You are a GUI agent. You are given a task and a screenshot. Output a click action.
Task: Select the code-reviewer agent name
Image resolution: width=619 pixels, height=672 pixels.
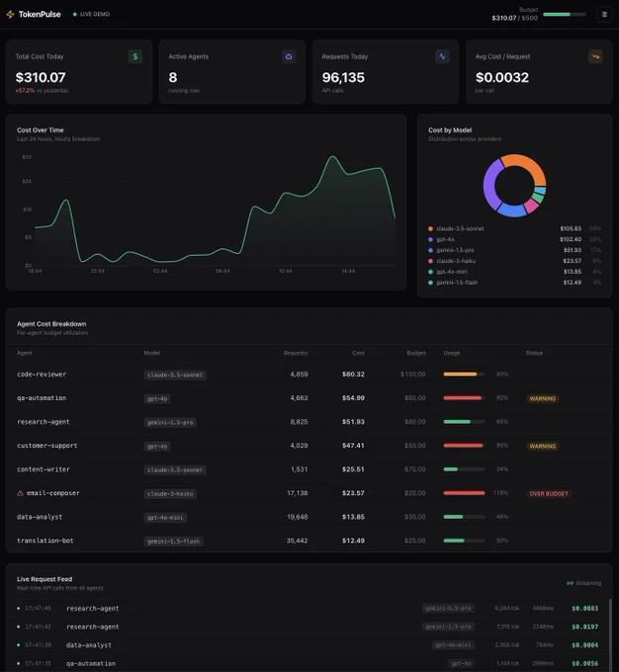(42, 375)
